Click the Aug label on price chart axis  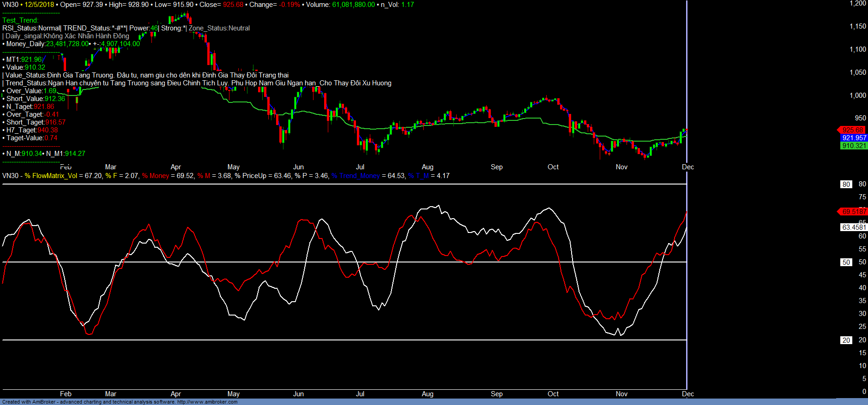428,167
